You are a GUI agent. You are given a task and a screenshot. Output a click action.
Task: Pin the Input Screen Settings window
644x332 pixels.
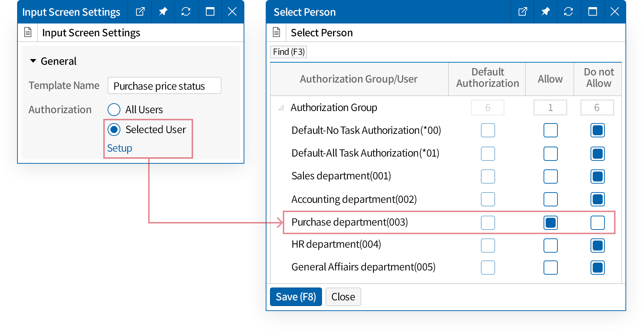point(163,12)
